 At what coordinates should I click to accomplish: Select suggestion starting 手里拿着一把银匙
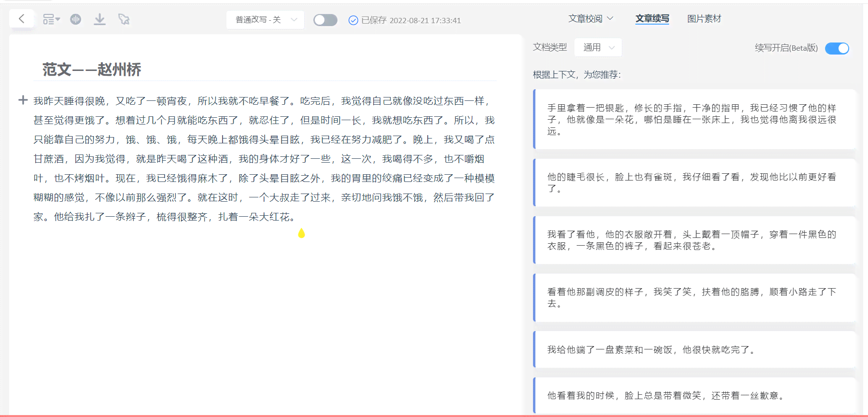[694, 119]
